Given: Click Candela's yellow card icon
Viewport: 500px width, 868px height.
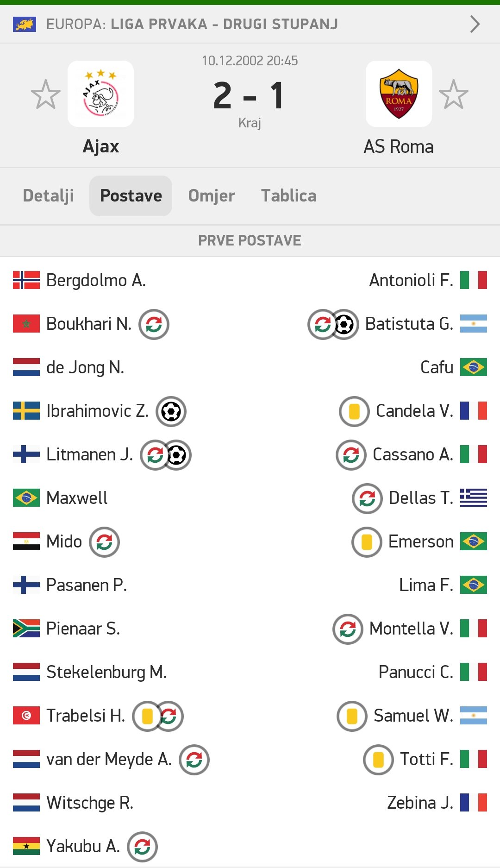Looking at the screenshot, I should (x=354, y=411).
